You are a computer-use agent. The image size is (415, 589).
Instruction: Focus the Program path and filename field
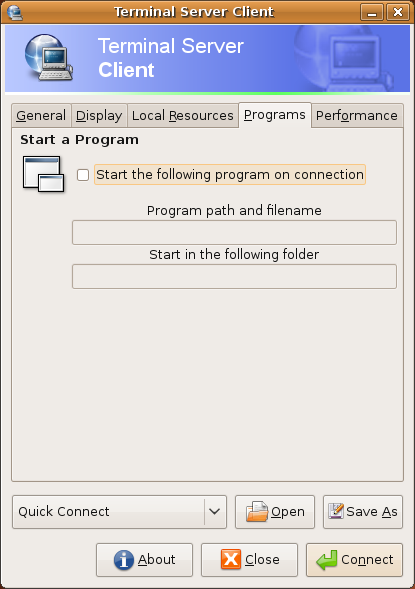pyautogui.click(x=234, y=233)
